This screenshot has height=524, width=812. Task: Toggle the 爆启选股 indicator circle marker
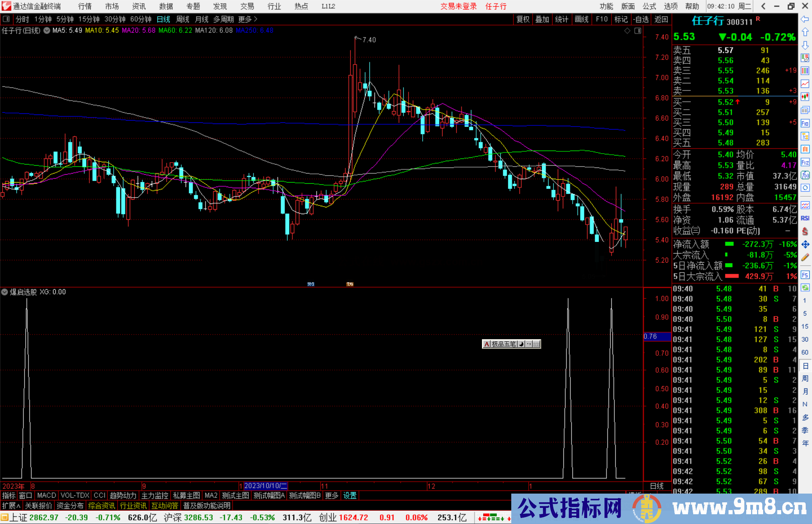(5, 292)
